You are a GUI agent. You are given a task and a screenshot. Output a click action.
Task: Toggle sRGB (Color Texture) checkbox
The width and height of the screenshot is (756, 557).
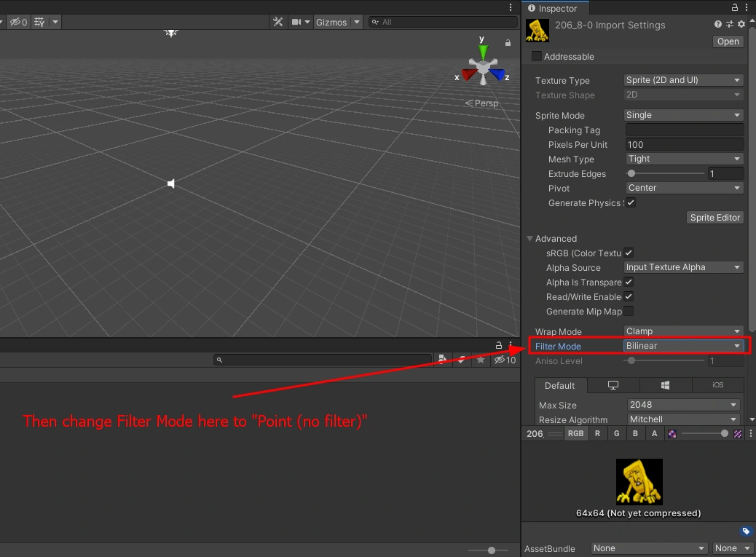[629, 253]
